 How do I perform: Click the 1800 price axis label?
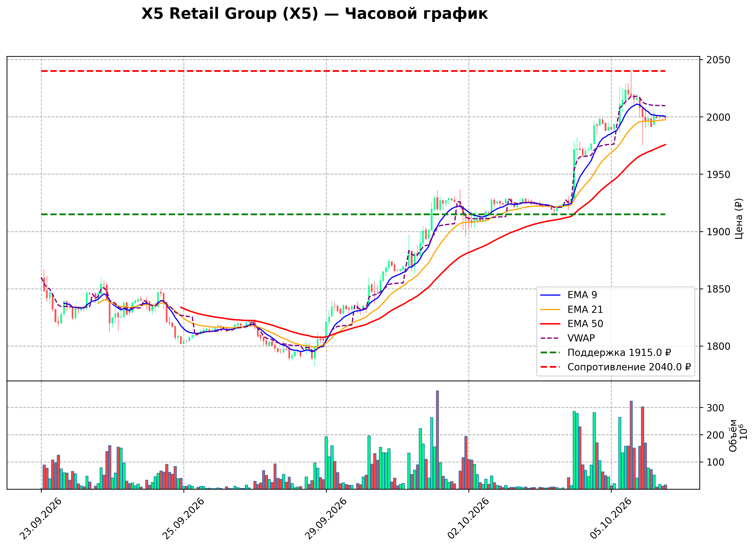[719, 346]
